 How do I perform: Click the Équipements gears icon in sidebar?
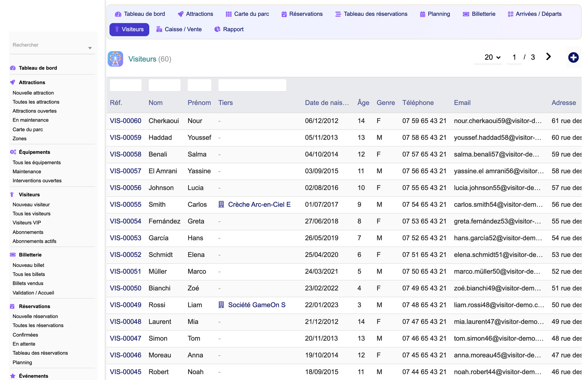[13, 152]
